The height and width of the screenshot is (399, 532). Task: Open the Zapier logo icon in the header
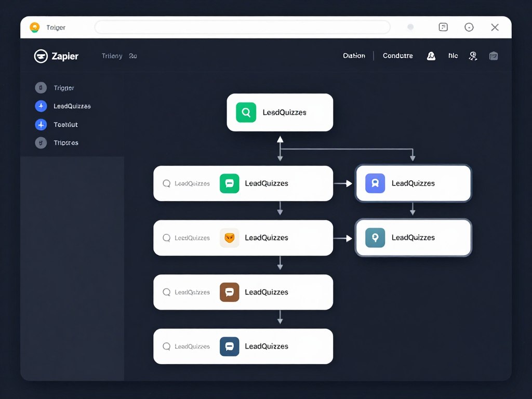[41, 56]
